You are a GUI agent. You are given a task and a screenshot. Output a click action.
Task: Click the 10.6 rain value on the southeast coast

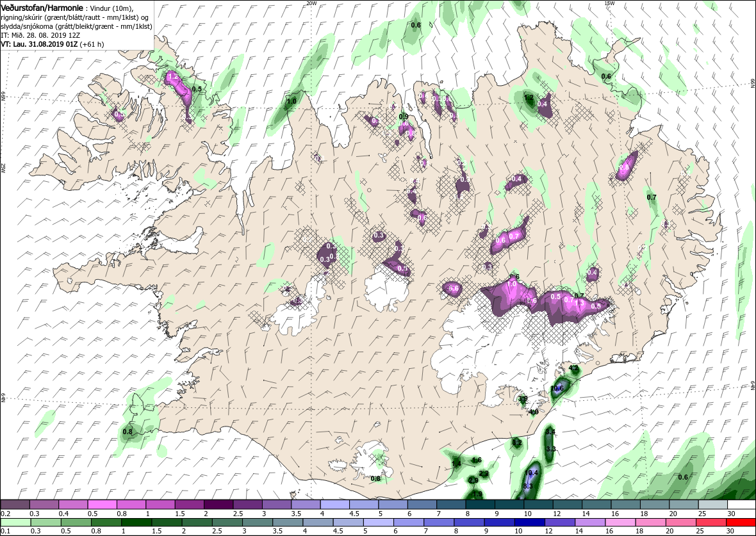pyautogui.click(x=557, y=388)
